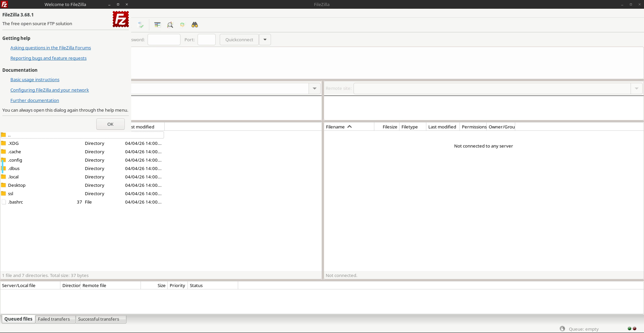The height and width of the screenshot is (333, 644).
Task: Expand the Remote site path dropdown
Action: (x=636, y=89)
